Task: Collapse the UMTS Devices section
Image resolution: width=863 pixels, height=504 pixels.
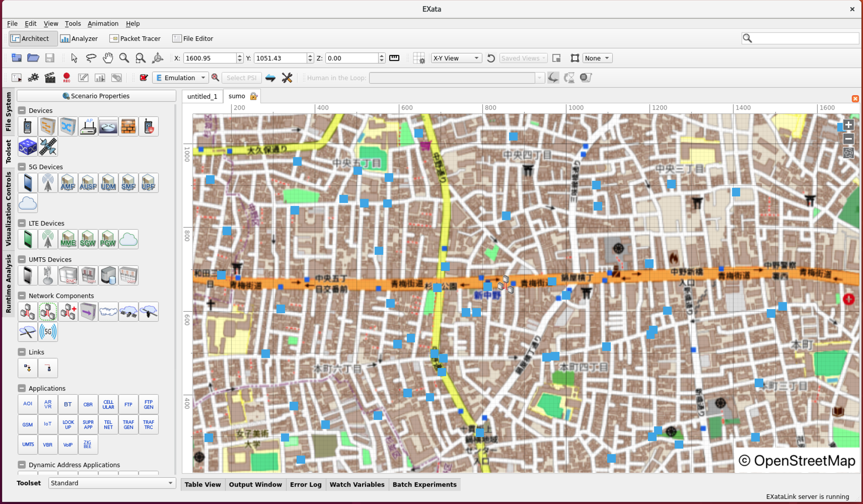Action: 22,259
